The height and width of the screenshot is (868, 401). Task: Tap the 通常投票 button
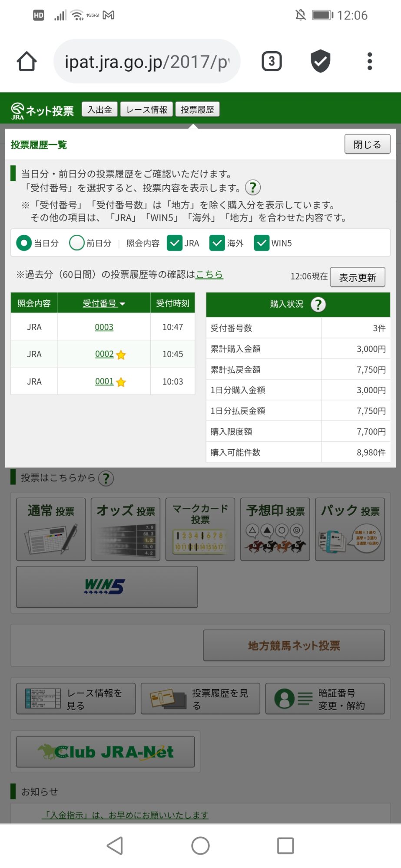(51, 529)
